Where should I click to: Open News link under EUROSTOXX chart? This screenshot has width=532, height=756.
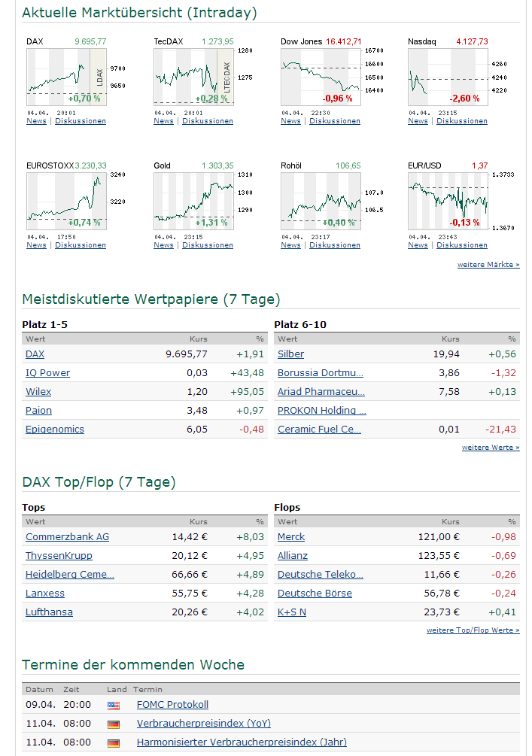tap(37, 245)
